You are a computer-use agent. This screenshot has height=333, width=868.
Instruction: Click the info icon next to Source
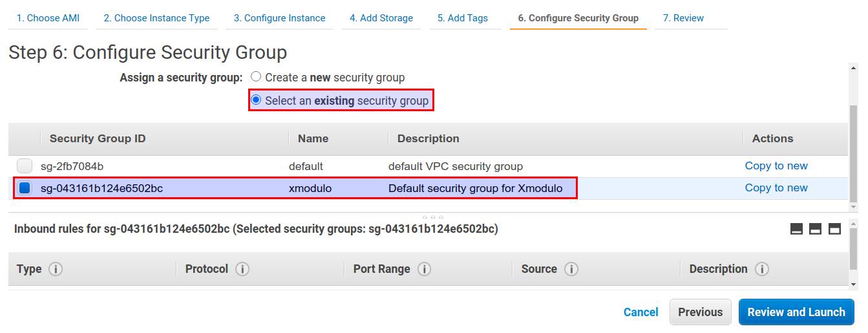(571, 269)
